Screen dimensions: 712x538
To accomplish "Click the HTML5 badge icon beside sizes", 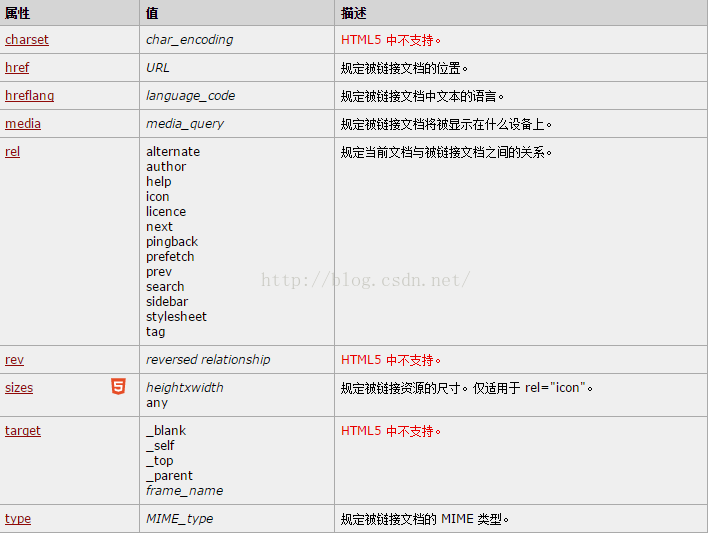I will pyautogui.click(x=118, y=387).
